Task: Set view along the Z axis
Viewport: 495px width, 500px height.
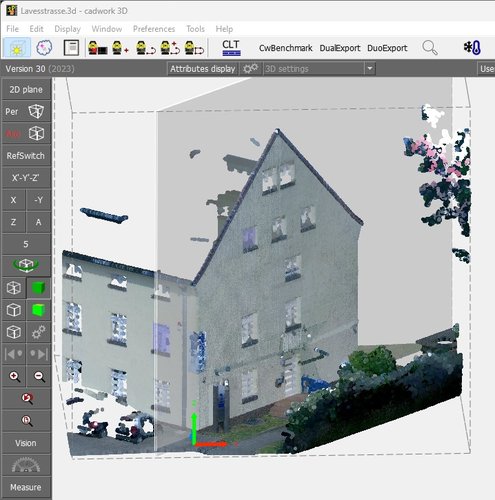Action: [13, 222]
